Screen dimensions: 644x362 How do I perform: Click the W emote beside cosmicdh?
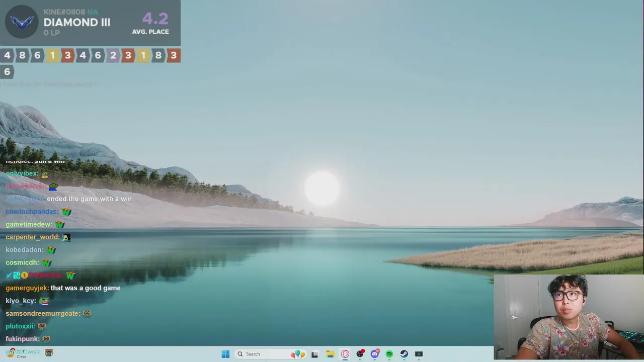(47, 263)
